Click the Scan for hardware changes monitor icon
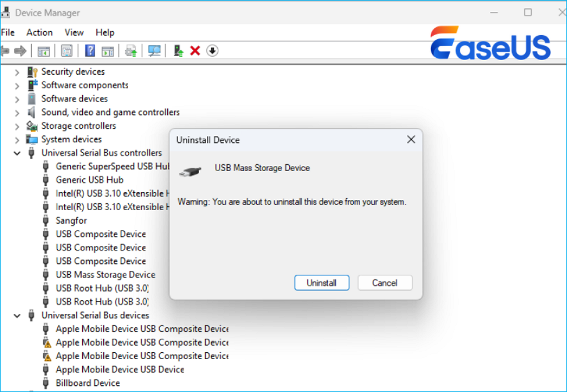 (x=154, y=51)
